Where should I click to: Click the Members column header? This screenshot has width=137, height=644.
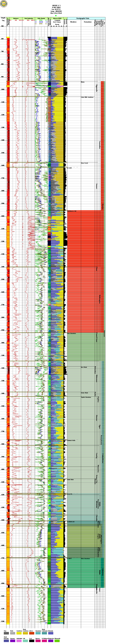point(73,22)
